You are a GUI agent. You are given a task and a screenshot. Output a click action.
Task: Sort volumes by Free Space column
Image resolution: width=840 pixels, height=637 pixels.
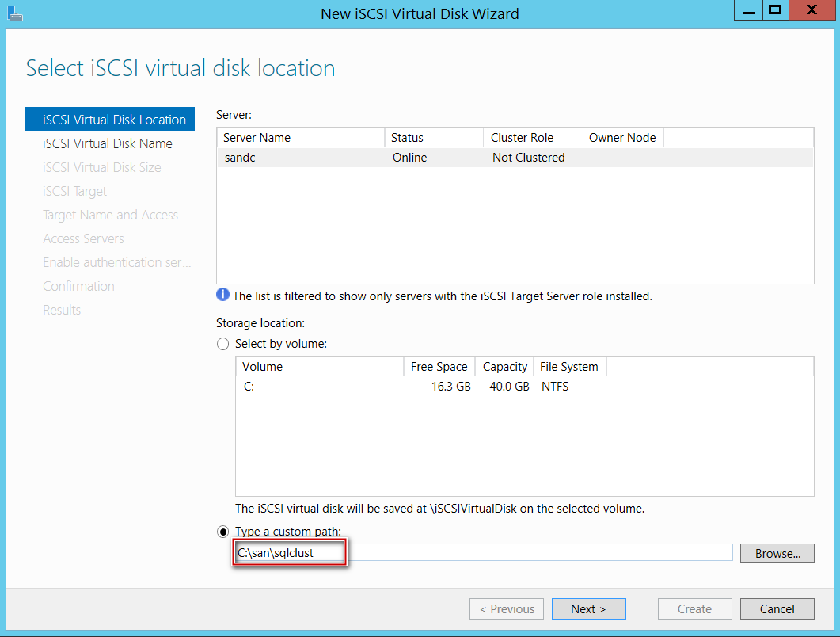point(439,367)
